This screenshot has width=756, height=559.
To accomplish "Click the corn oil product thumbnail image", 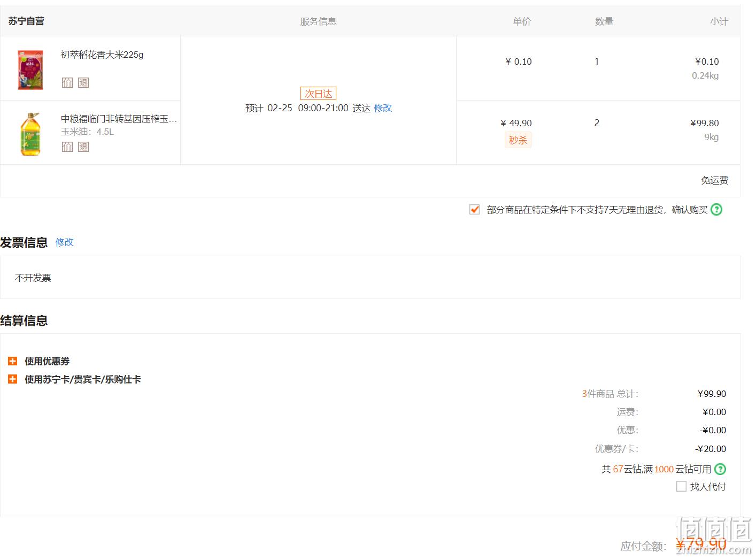I will 30,134.
